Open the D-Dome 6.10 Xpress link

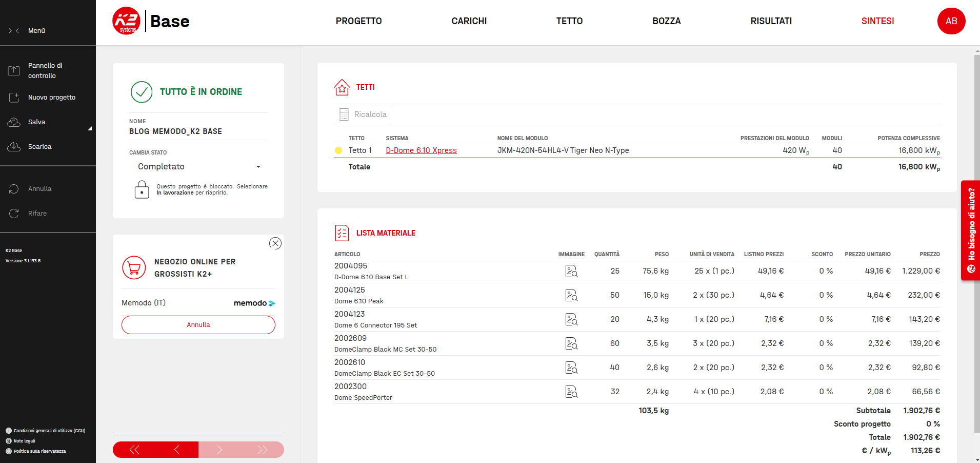pos(421,150)
